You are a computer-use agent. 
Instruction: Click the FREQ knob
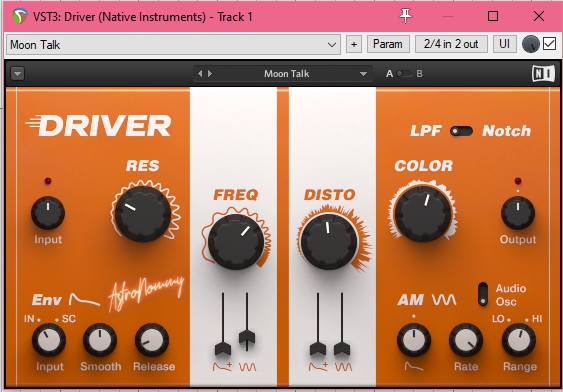coord(236,242)
